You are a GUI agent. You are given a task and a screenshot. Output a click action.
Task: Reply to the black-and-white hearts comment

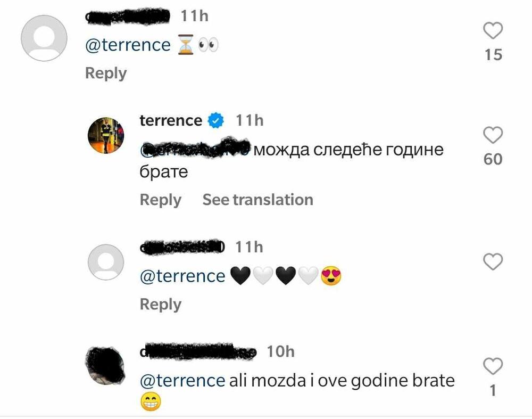[x=160, y=304]
